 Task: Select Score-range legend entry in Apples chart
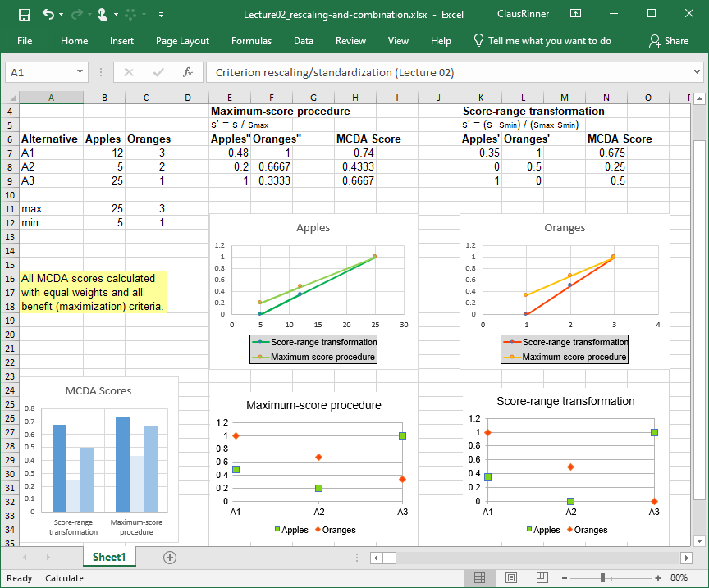(x=313, y=342)
